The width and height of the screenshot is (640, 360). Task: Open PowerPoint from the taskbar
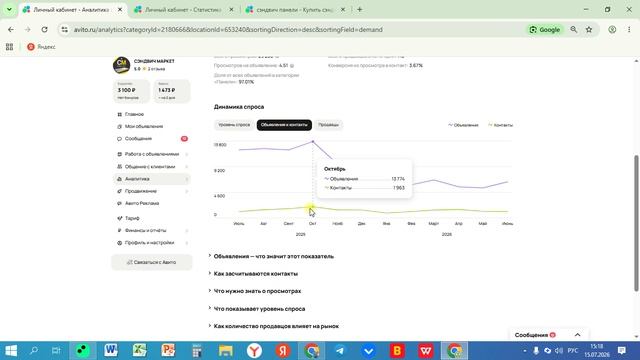tap(168, 351)
